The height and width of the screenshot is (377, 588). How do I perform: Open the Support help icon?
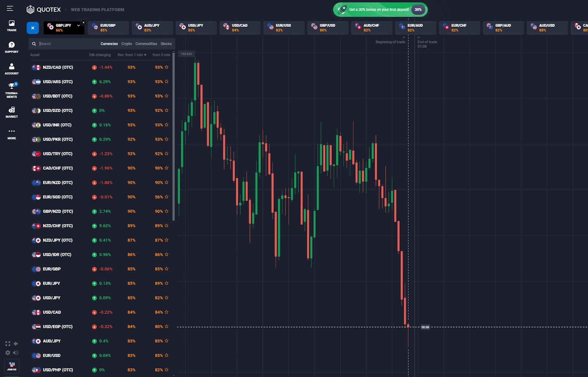pos(12,47)
